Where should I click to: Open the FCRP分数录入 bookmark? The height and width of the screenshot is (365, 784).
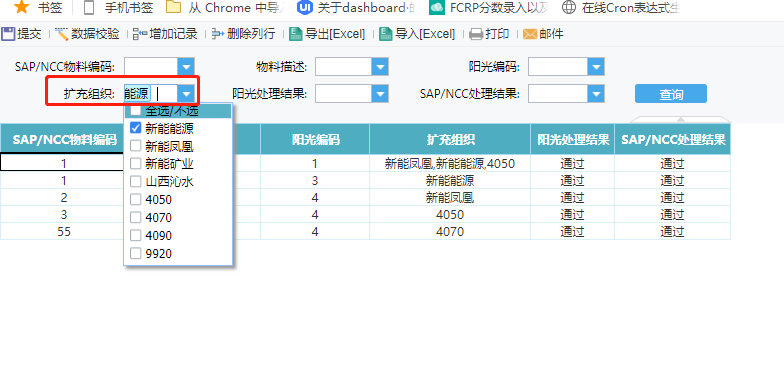(489, 8)
